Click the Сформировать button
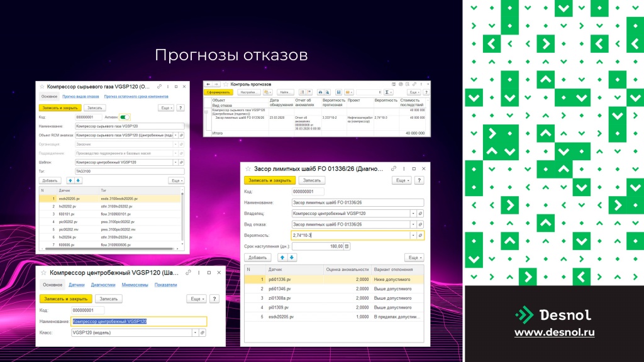The width and height of the screenshot is (644, 362). click(218, 92)
